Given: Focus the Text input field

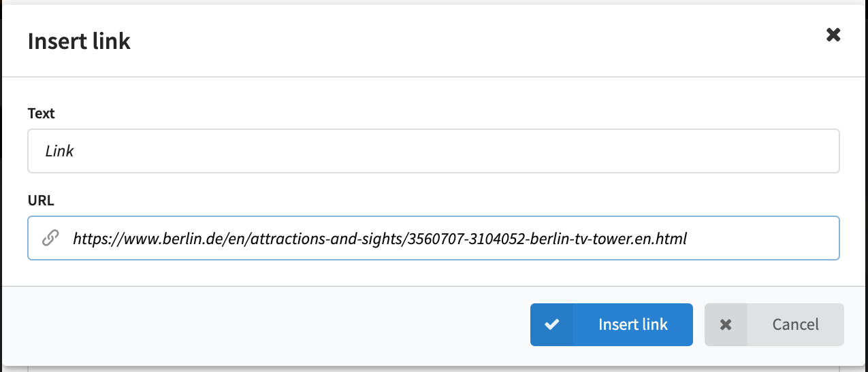Looking at the screenshot, I should point(434,151).
